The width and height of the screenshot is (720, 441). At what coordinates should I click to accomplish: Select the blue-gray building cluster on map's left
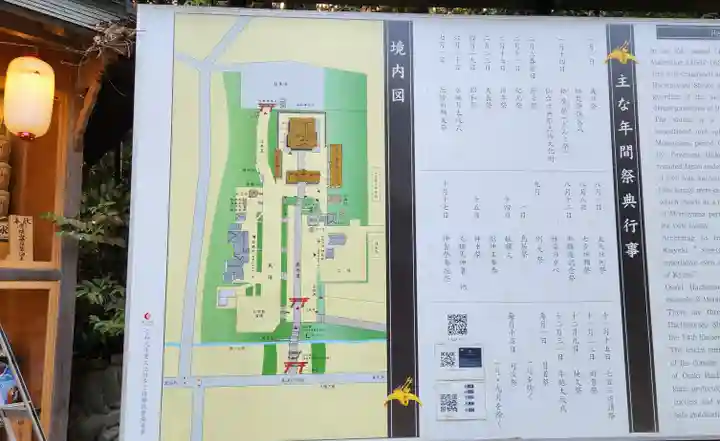[x=237, y=250]
